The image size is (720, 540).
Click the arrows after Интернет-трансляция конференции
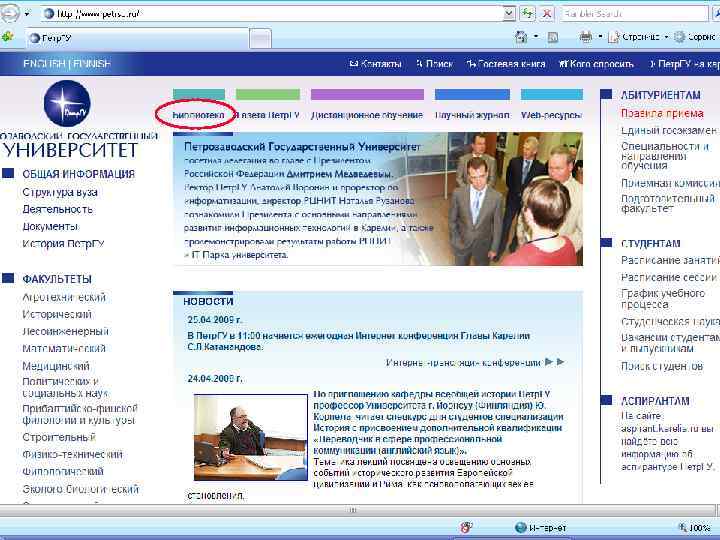click(555, 362)
